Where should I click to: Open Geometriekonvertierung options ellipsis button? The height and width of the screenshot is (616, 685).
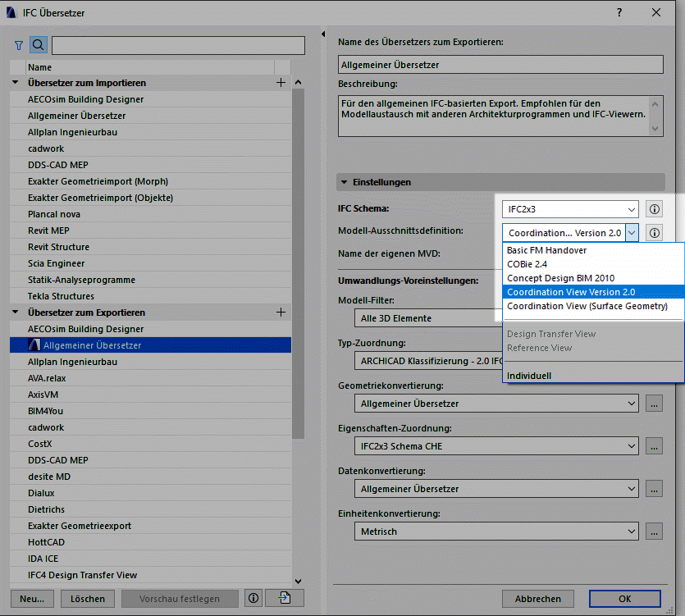coord(654,404)
